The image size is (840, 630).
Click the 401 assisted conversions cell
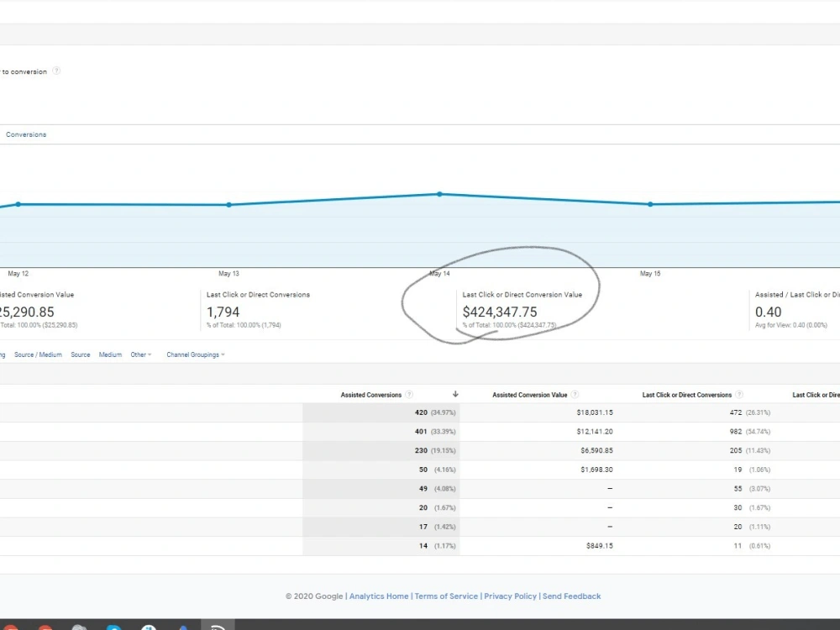[x=421, y=431]
